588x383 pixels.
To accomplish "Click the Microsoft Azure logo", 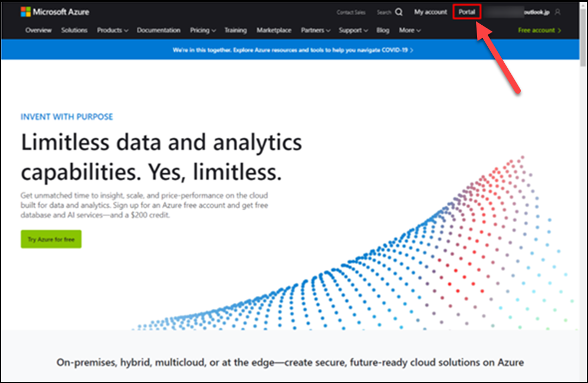I will pyautogui.click(x=55, y=12).
